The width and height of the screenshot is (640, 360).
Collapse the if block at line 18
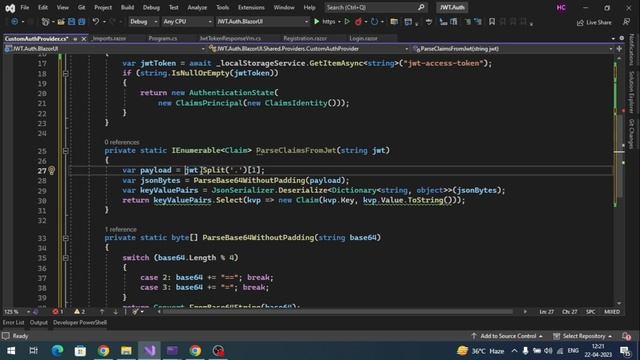point(65,73)
